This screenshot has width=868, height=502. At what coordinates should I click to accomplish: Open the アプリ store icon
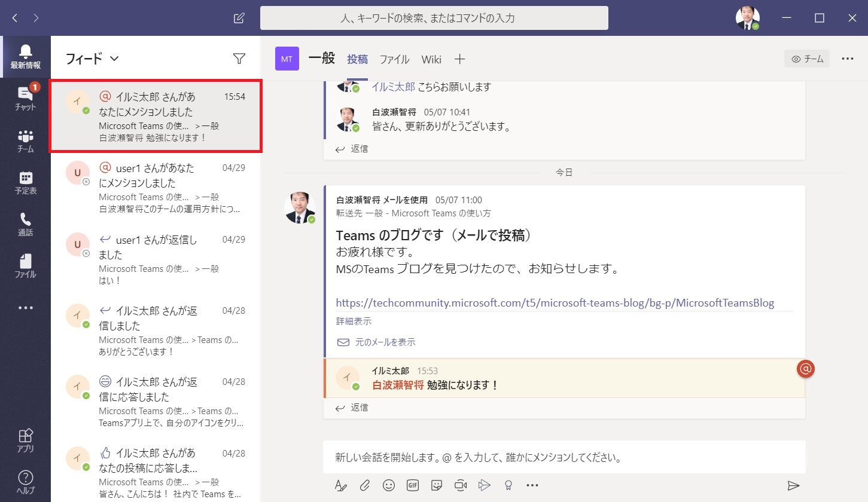tap(25, 440)
